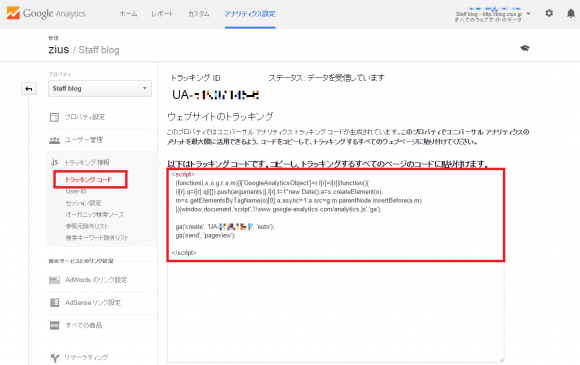Click the graduation cap help icon

[525, 48]
